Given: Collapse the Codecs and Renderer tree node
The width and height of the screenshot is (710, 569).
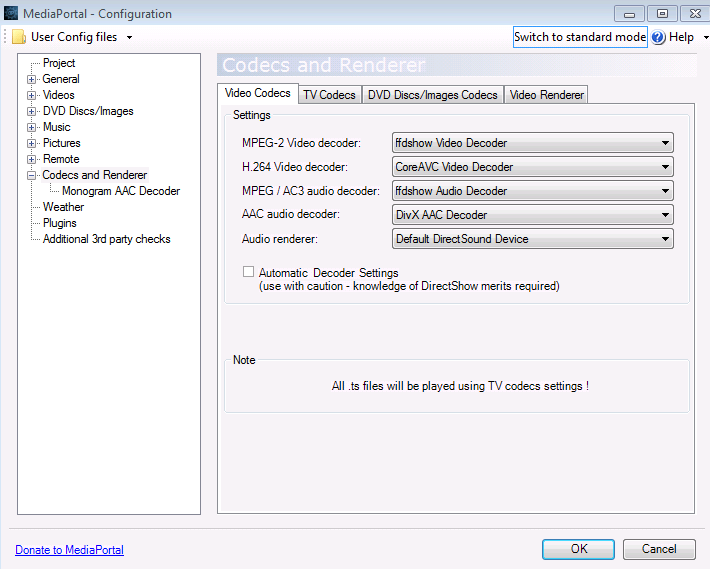Looking at the screenshot, I should pyautogui.click(x=32, y=175).
